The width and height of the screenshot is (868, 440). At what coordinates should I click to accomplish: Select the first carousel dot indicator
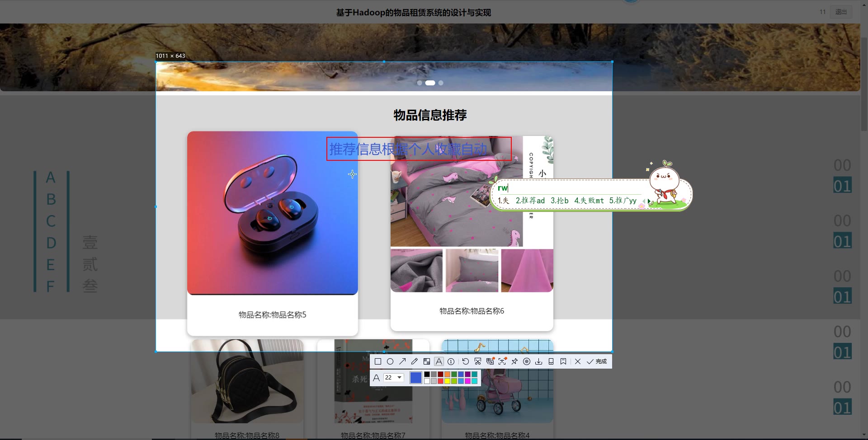tap(420, 83)
